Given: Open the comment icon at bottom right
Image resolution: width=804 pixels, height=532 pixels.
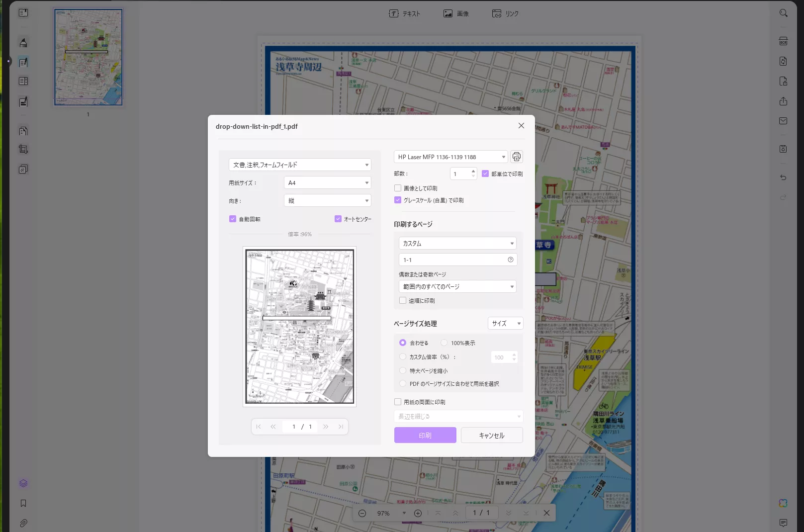Looking at the screenshot, I should point(783,523).
